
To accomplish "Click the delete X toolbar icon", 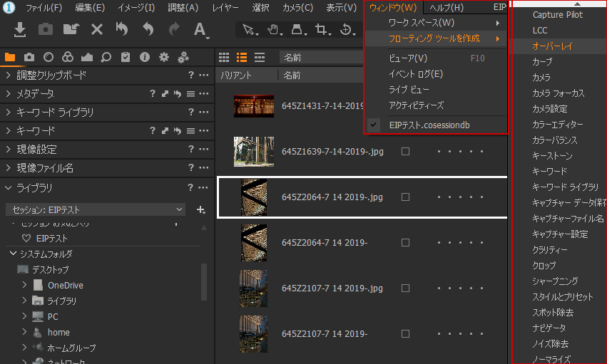I will [x=97, y=29].
